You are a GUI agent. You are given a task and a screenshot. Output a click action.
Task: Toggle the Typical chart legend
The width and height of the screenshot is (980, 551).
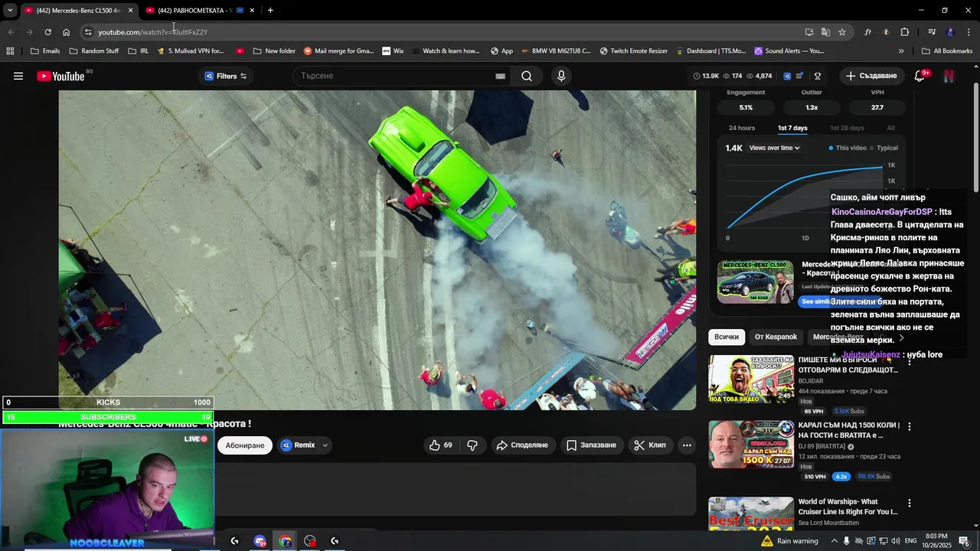[x=884, y=148]
